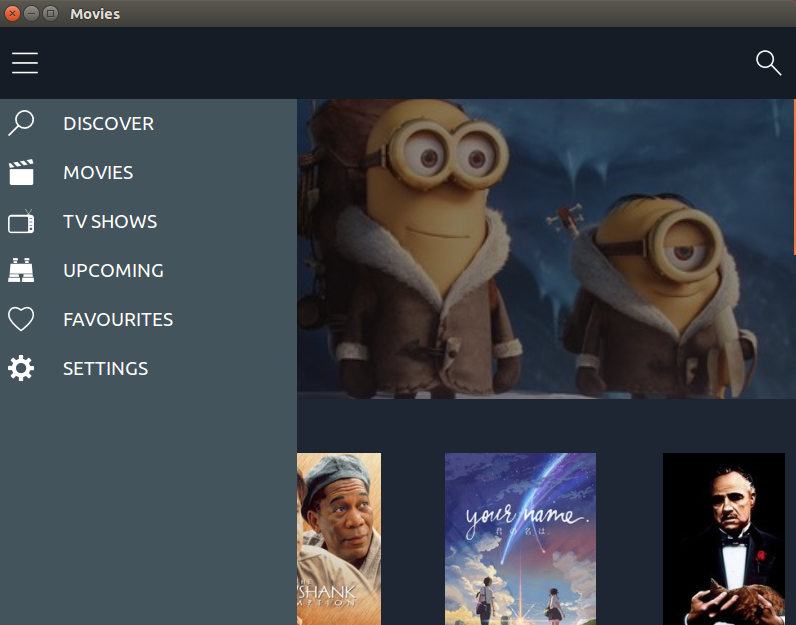
Task: Click the Favourites heart icon
Action: coord(21,319)
